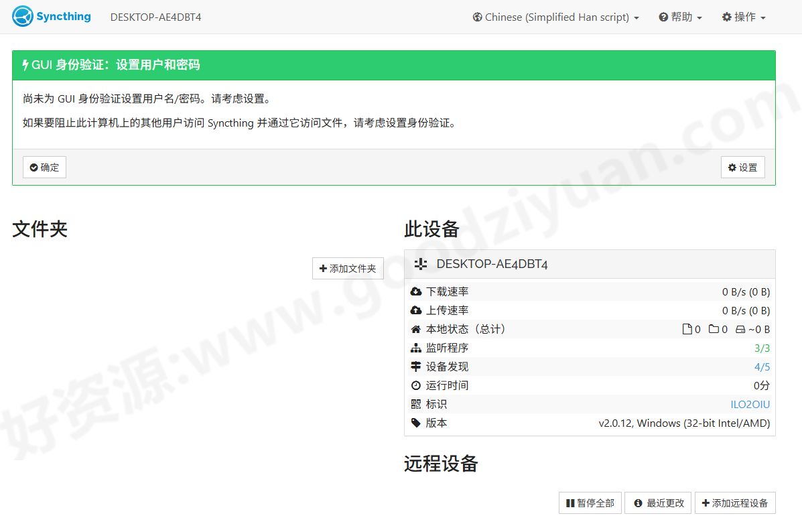Open the device ID link ILO2OIU
This screenshot has width=802, height=532.
pos(750,404)
